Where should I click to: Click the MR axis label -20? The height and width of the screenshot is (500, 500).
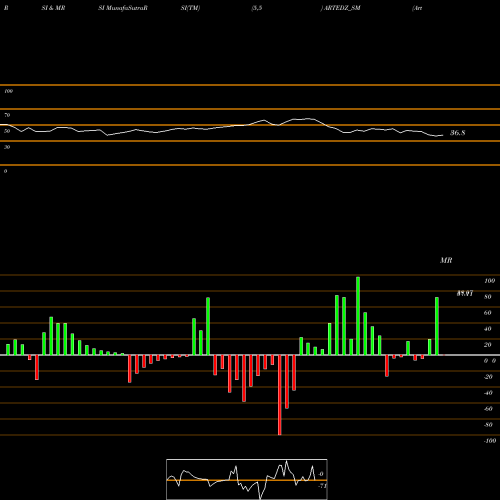[488, 377]
